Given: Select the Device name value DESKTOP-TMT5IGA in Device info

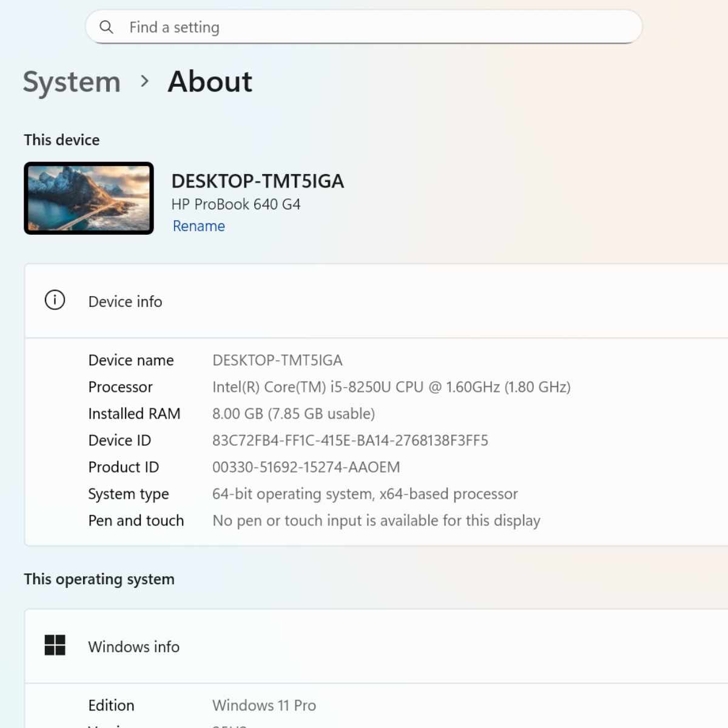Looking at the screenshot, I should click(277, 360).
